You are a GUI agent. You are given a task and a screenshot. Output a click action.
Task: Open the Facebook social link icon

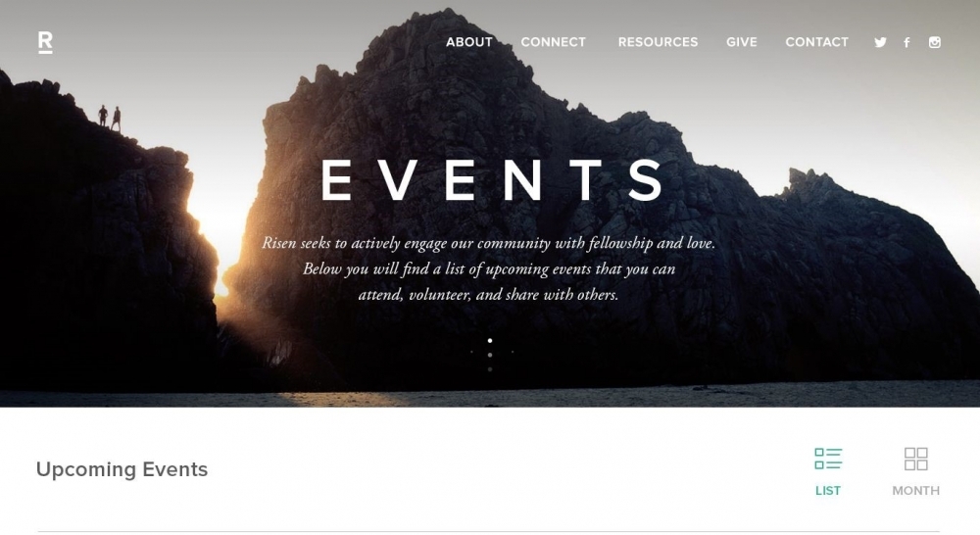pos(906,42)
